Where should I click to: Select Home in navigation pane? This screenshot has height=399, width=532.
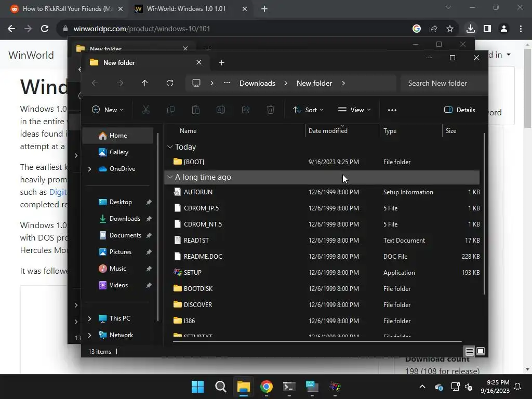point(118,136)
